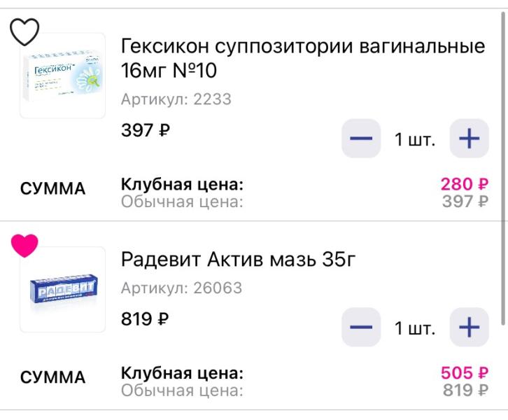This screenshot has height=420, width=508.
Task: Open Гексикон суппозитории вагинальные product title
Action: tap(303, 58)
